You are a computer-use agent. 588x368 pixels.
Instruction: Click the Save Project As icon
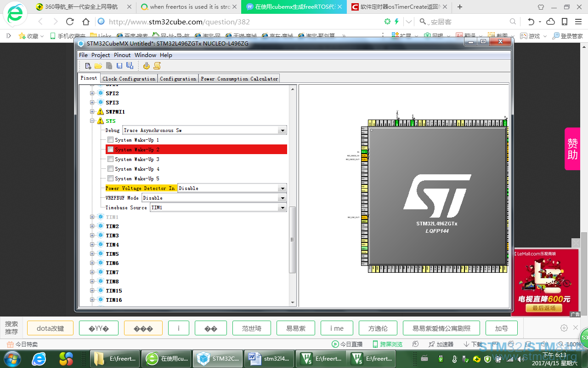click(x=130, y=66)
